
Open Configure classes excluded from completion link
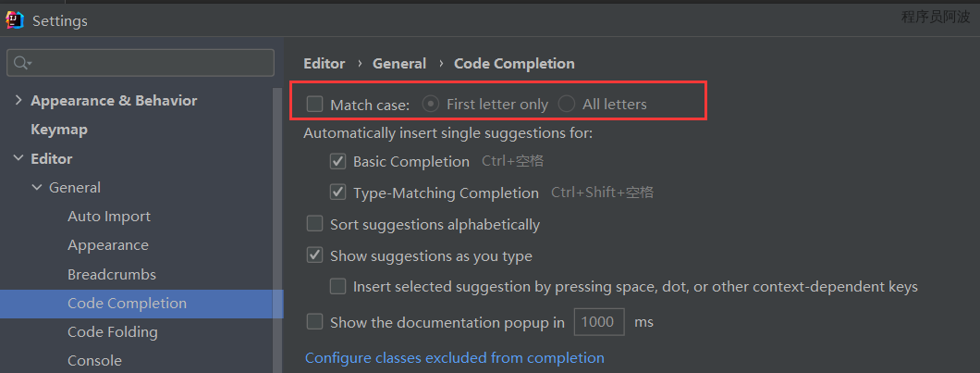click(x=454, y=357)
